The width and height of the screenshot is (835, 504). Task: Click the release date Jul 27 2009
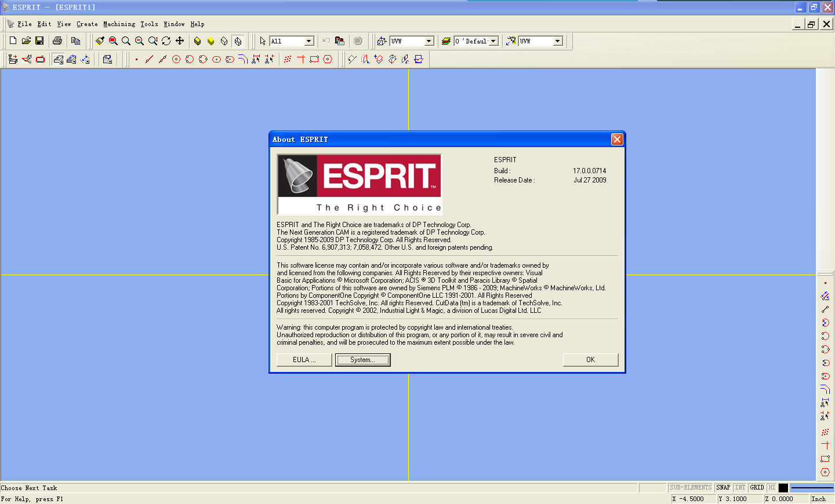click(590, 180)
